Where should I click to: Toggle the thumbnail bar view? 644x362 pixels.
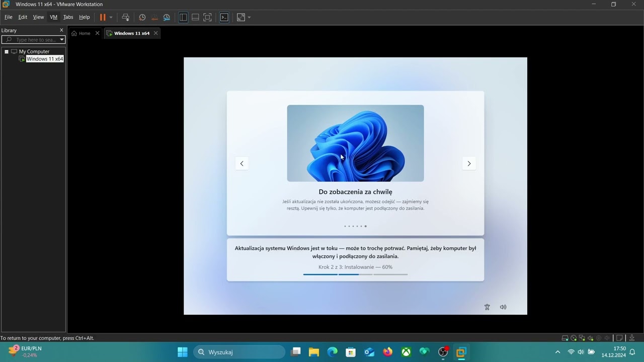point(195,17)
